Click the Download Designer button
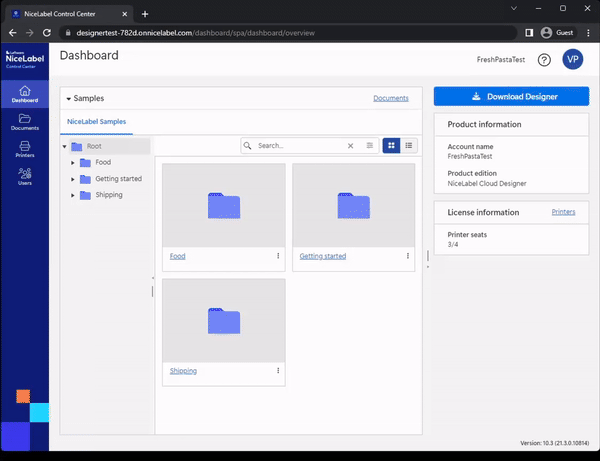Screen dimensions: 600x461 tap(511, 97)
